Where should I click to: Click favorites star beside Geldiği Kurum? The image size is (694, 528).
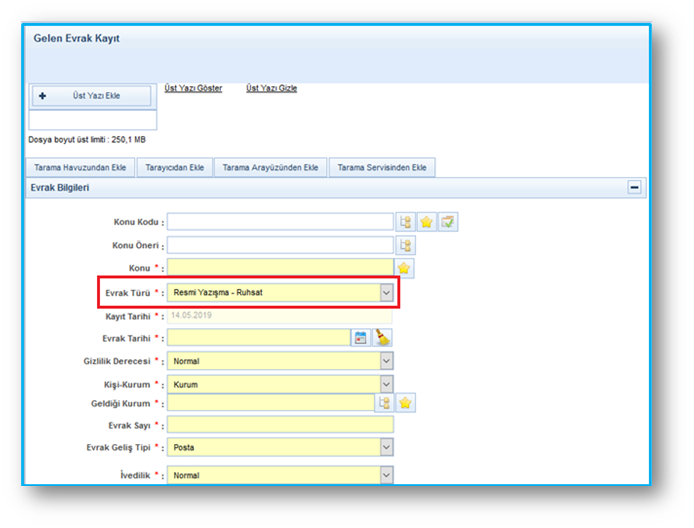click(x=405, y=403)
